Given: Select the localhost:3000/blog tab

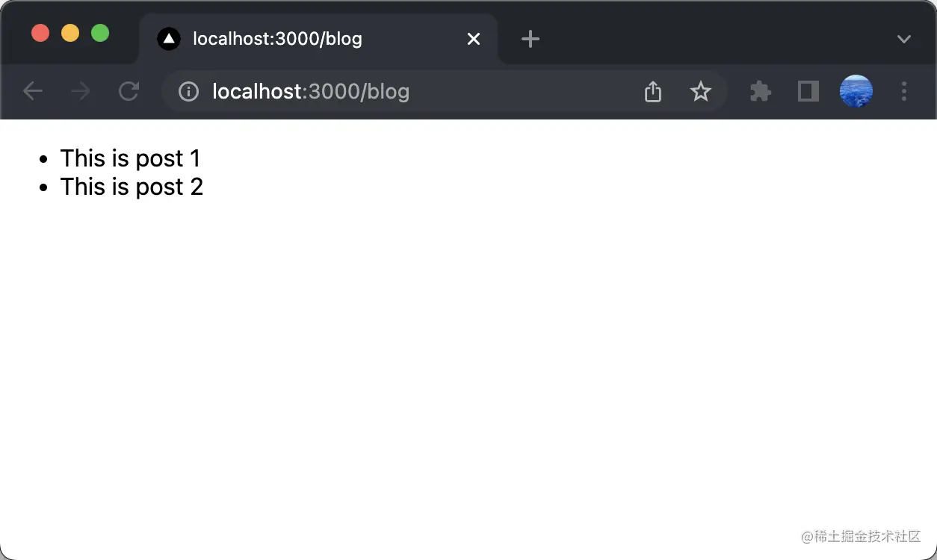Looking at the screenshot, I should (299, 39).
